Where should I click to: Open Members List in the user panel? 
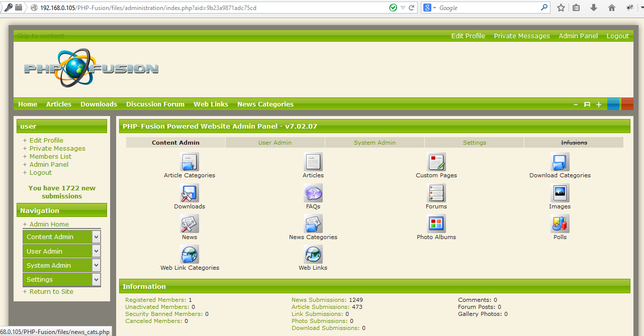tap(50, 156)
